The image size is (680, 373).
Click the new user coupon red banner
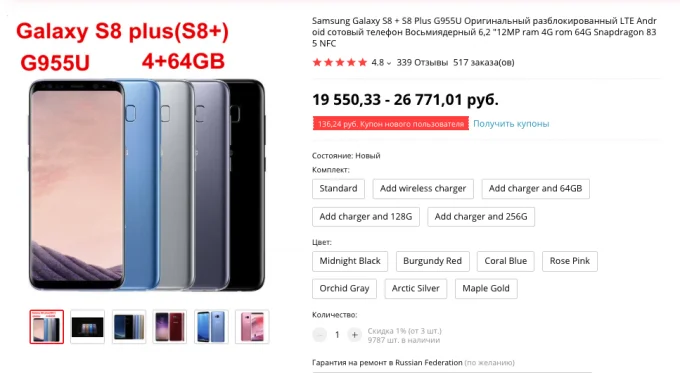point(390,124)
